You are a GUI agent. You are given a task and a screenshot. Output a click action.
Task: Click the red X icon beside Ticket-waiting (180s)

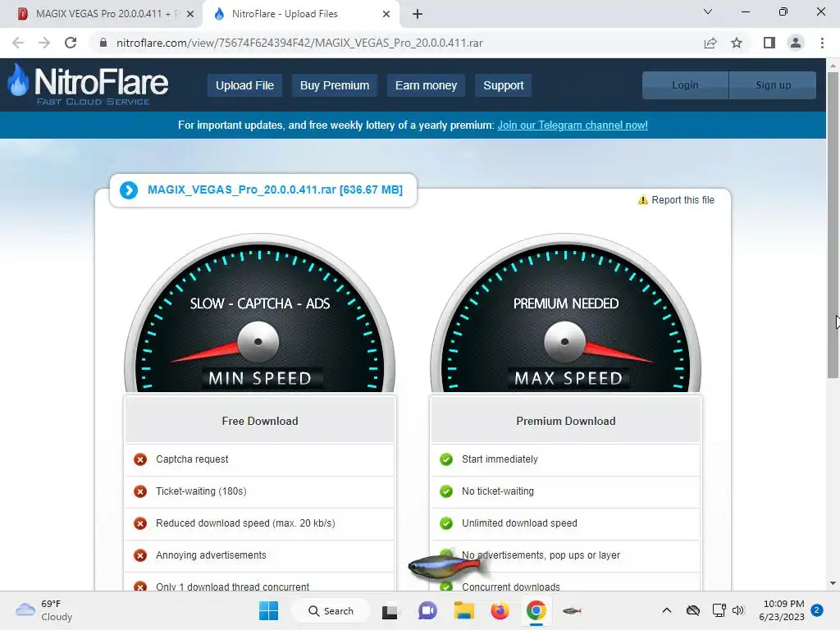click(x=140, y=491)
